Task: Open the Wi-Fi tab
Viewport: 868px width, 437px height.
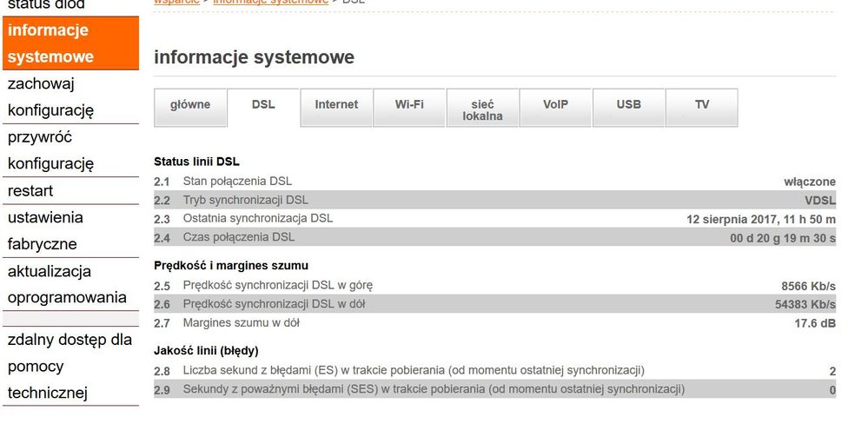Action: [409, 105]
